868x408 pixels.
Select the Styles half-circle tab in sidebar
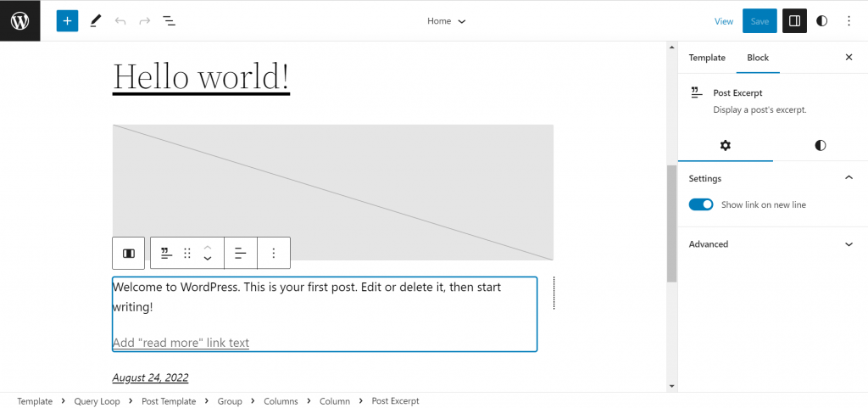tap(821, 146)
